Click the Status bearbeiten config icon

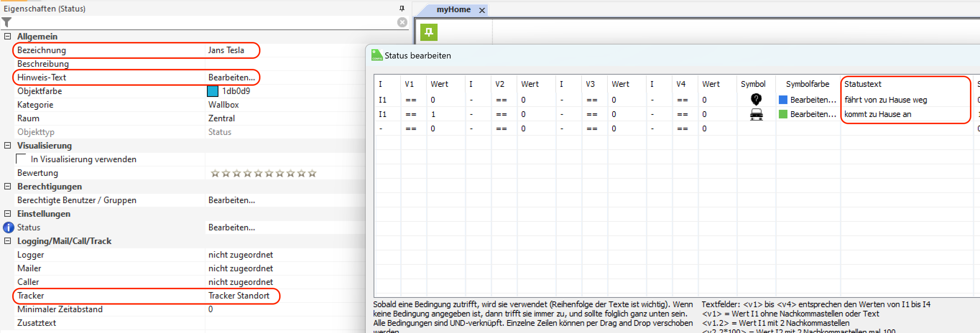[x=376, y=55]
